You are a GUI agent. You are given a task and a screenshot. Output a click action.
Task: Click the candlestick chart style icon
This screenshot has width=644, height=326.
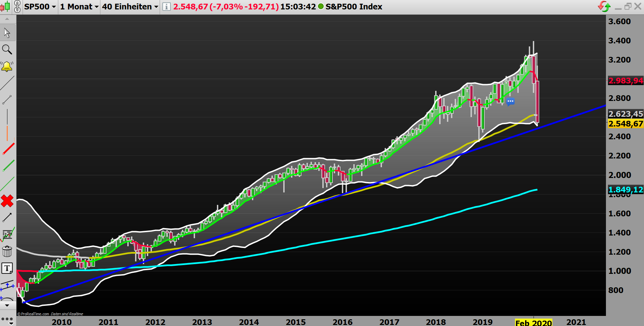(5, 6)
